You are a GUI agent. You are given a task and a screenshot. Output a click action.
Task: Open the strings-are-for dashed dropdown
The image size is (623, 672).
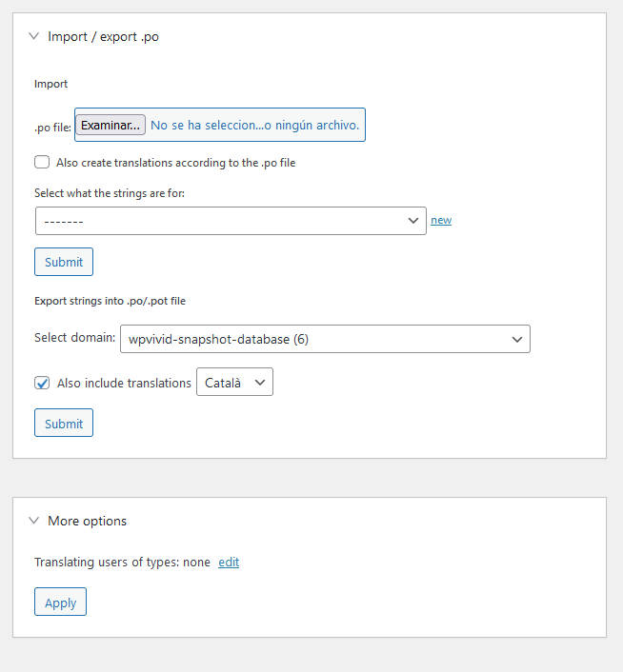point(231,221)
